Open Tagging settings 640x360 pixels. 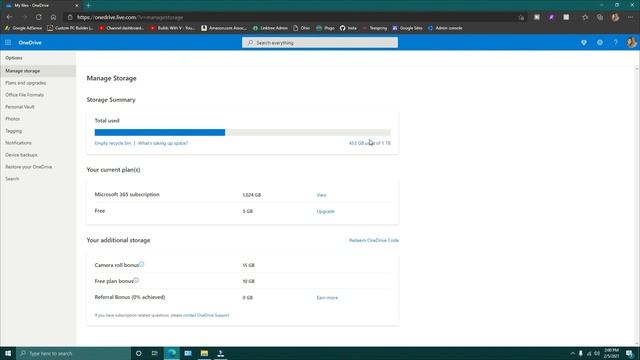point(13,131)
